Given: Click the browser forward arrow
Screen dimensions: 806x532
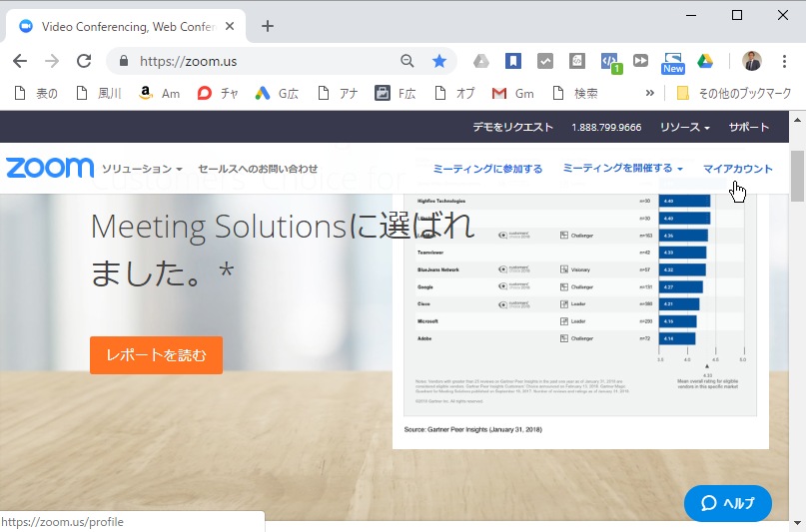Looking at the screenshot, I should [x=52, y=61].
